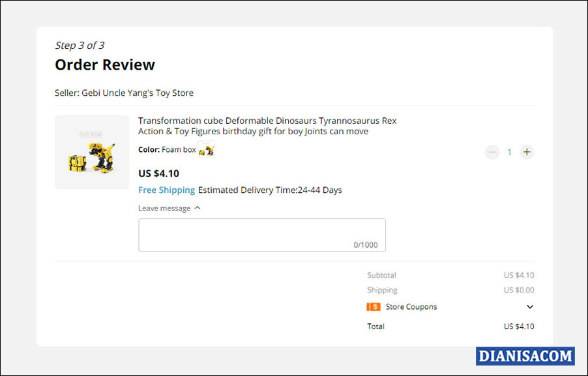Click the chevron next to Store Coupons
Screen dimensions: 588x376
pyautogui.click(x=530, y=306)
